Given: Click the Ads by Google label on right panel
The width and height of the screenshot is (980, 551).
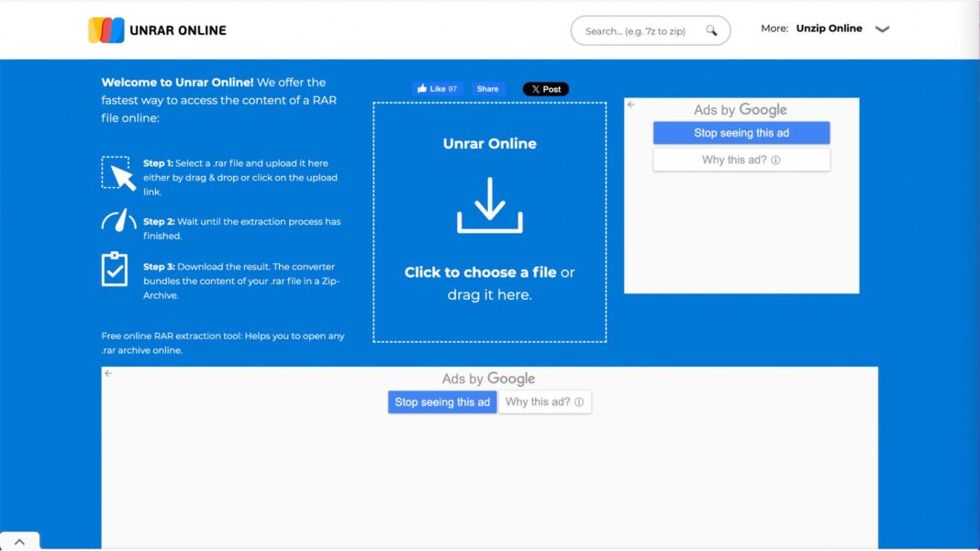Looking at the screenshot, I should pos(741,109).
